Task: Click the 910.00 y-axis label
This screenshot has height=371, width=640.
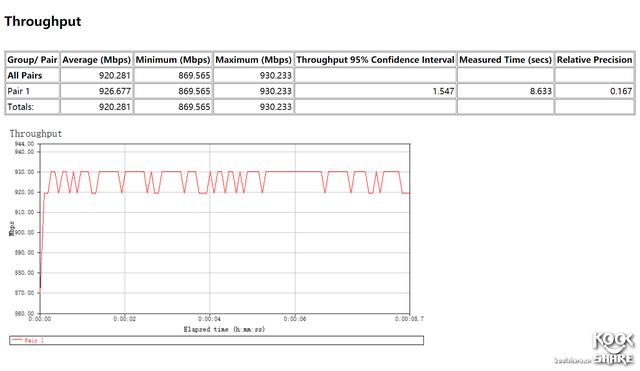Action: [24, 212]
